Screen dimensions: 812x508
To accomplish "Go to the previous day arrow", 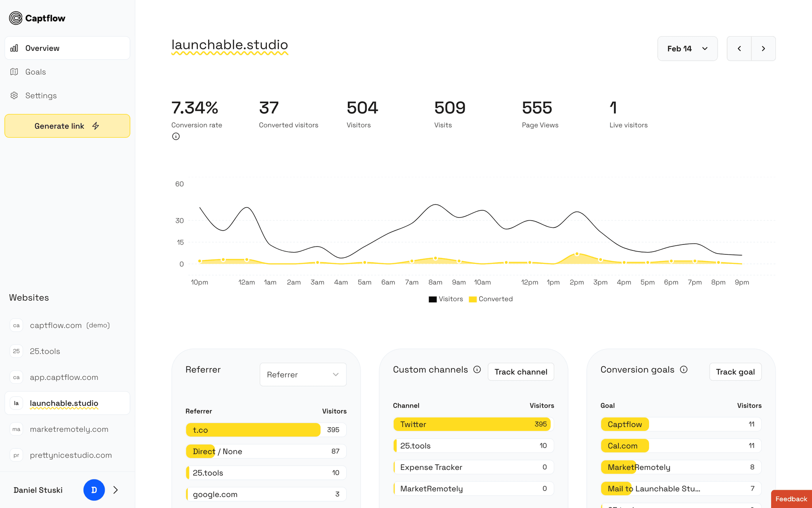I will (739, 48).
